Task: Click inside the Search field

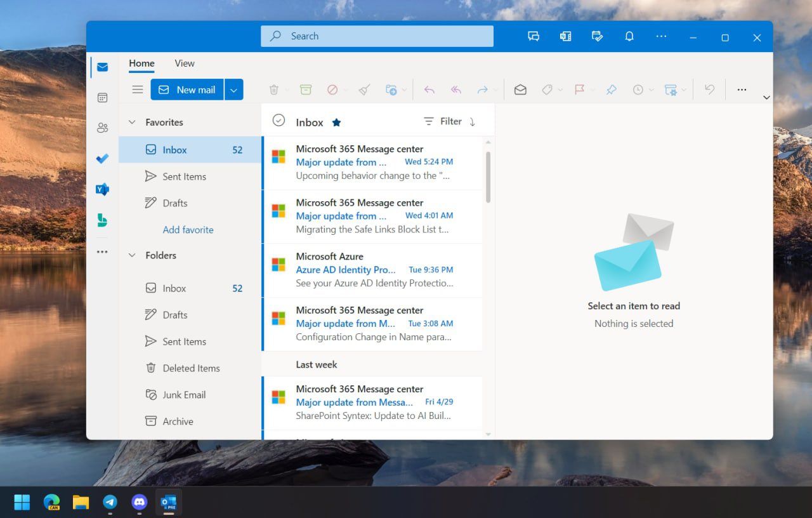Action: (377, 36)
